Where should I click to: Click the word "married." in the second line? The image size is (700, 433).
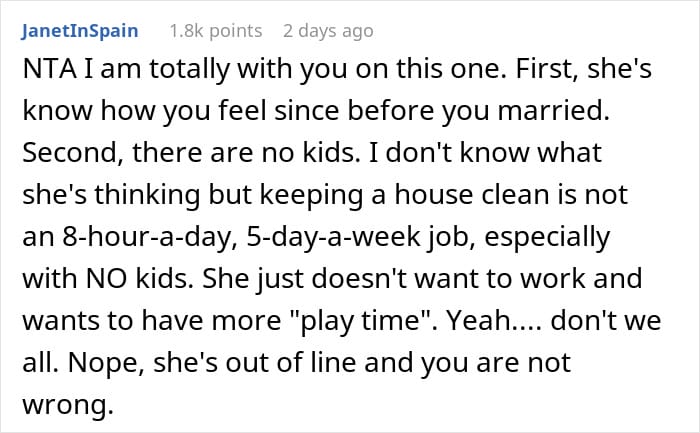(554, 111)
